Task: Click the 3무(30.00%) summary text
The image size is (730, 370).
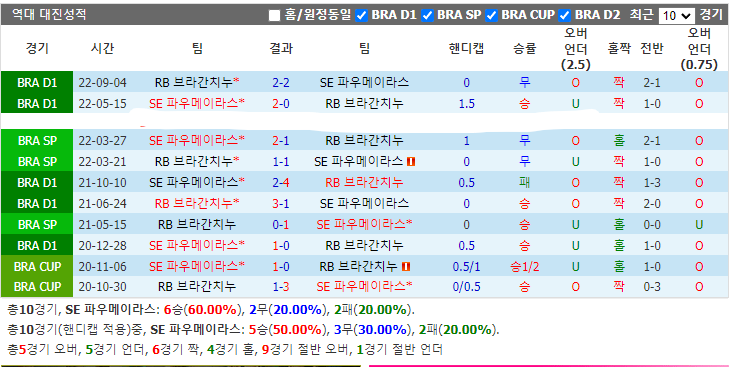Action: pyautogui.click(x=372, y=330)
